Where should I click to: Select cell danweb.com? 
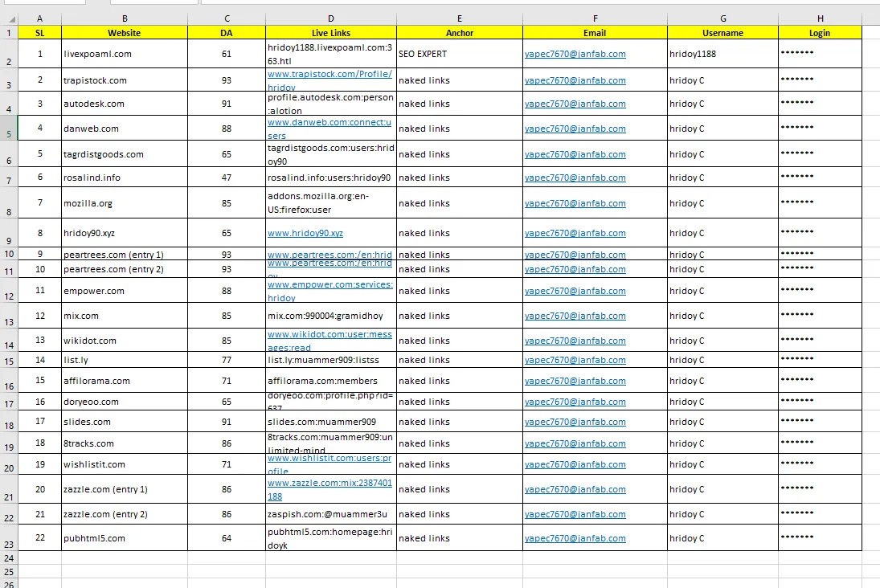point(125,129)
